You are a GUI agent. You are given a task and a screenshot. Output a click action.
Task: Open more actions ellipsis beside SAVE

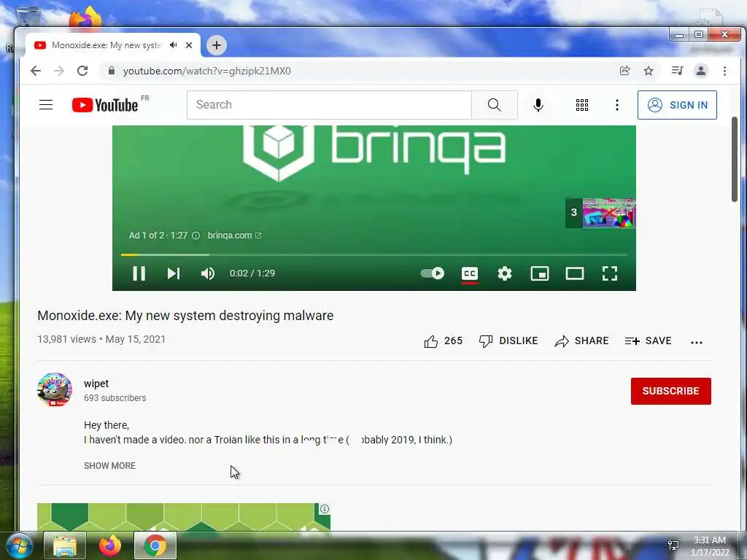[x=697, y=342]
